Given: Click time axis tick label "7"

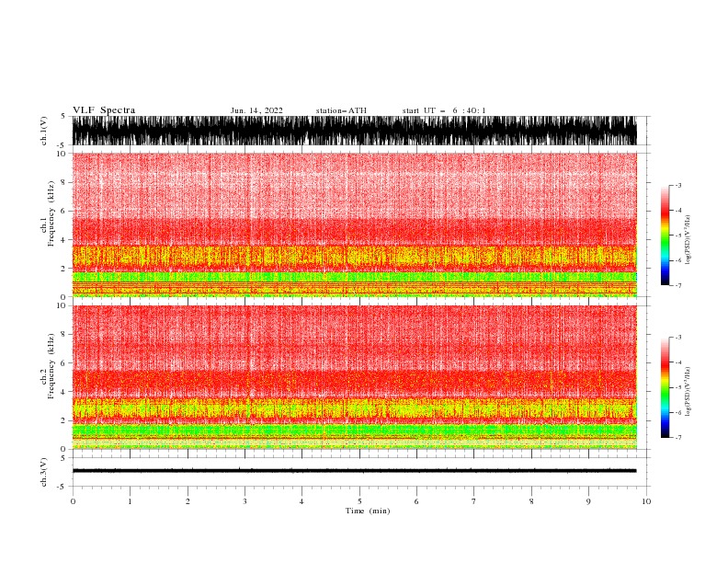Looking at the screenshot, I should 474,501.
